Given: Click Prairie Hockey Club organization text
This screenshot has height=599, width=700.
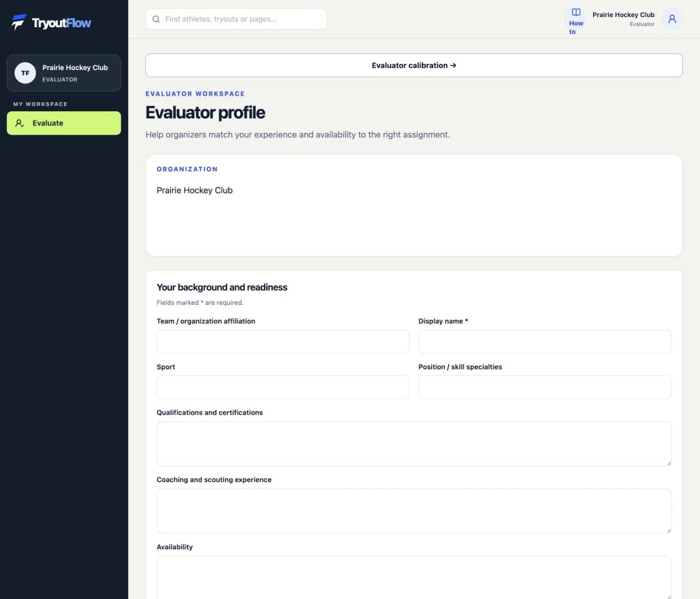Looking at the screenshot, I should [x=195, y=190].
